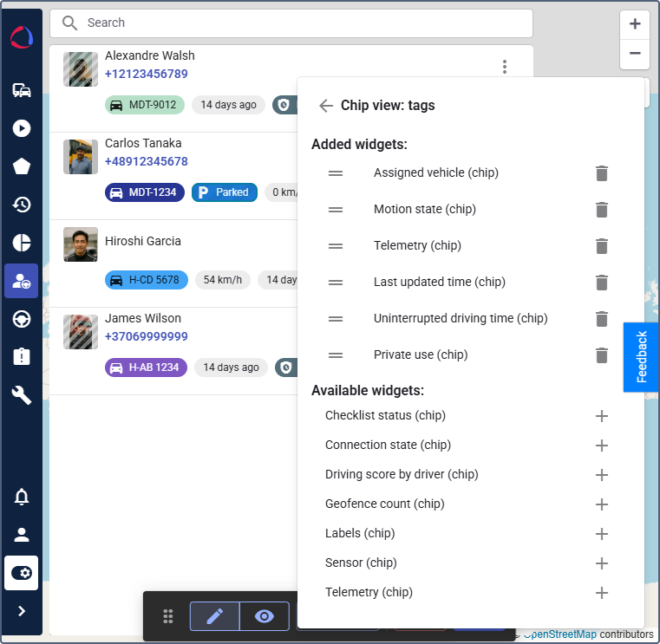This screenshot has width=660, height=644.
Task: Delete the Assigned vehicle (chip) widget
Action: click(602, 172)
